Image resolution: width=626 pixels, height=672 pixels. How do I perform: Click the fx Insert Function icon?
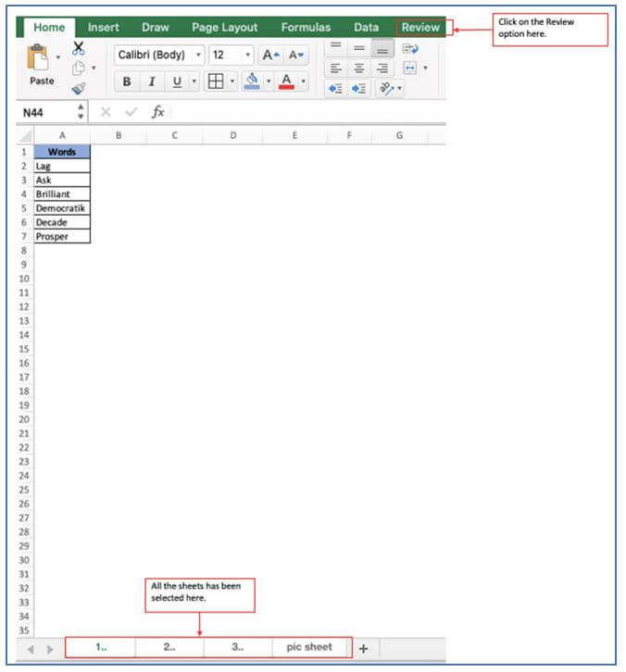pyautogui.click(x=157, y=112)
